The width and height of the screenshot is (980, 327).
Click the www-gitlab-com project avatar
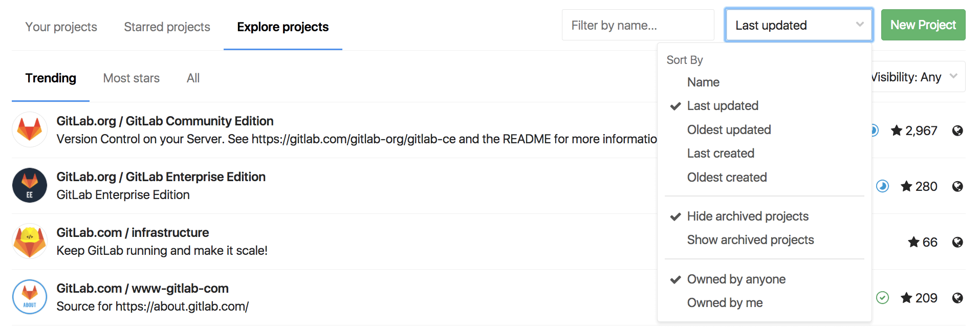pyautogui.click(x=30, y=297)
